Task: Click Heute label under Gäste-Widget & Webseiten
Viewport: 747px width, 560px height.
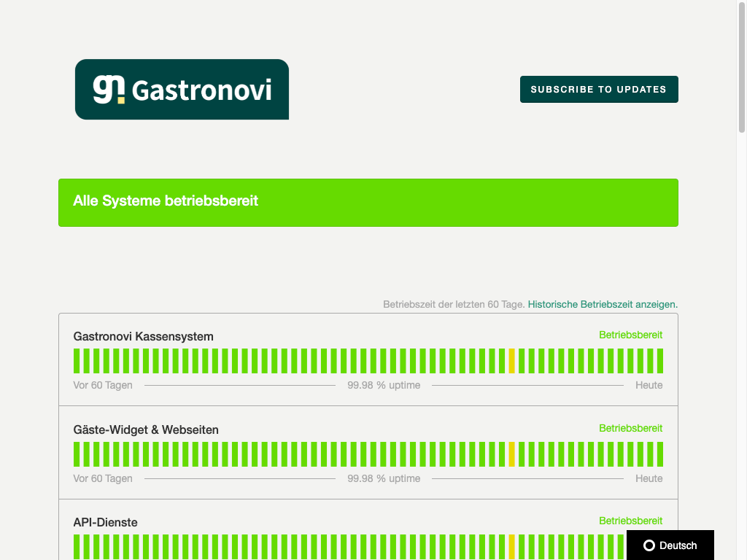Action: (649, 478)
